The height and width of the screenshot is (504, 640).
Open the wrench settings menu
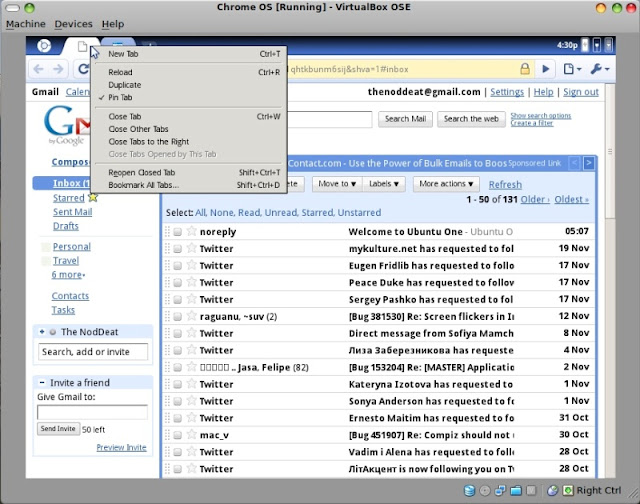598,69
